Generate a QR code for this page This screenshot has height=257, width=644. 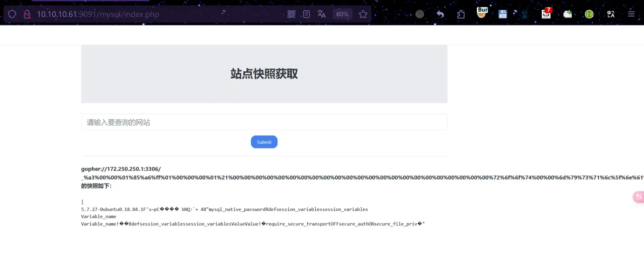[291, 14]
